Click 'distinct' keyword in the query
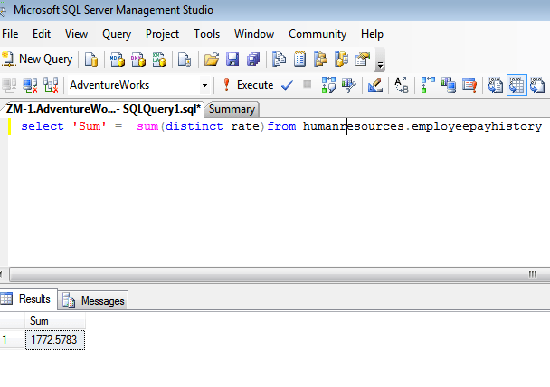The image size is (550, 387). tap(194, 126)
